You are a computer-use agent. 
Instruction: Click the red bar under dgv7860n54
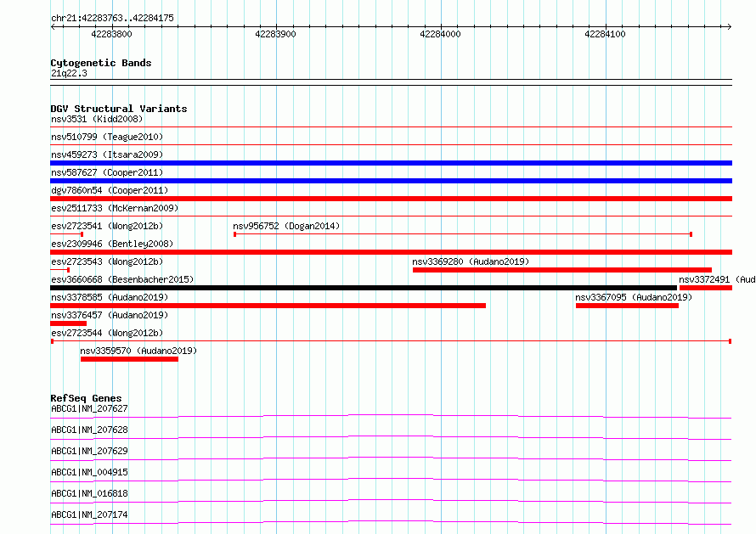coord(391,199)
